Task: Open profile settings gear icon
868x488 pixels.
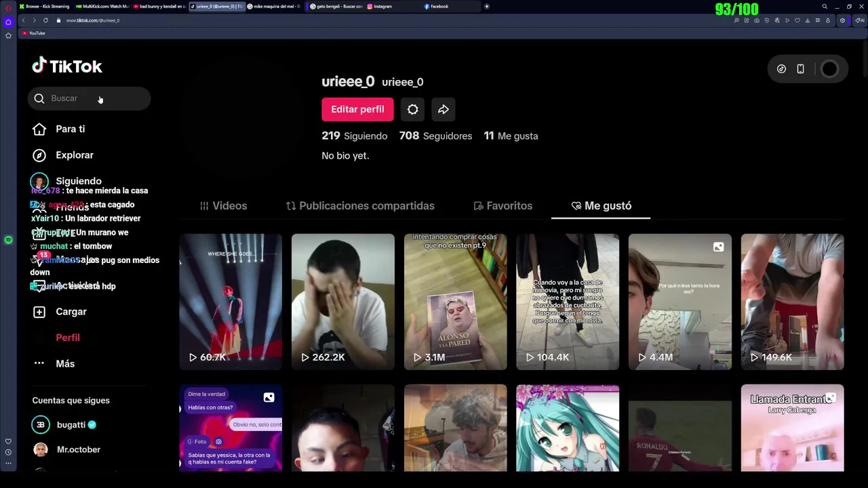Action: coord(412,109)
